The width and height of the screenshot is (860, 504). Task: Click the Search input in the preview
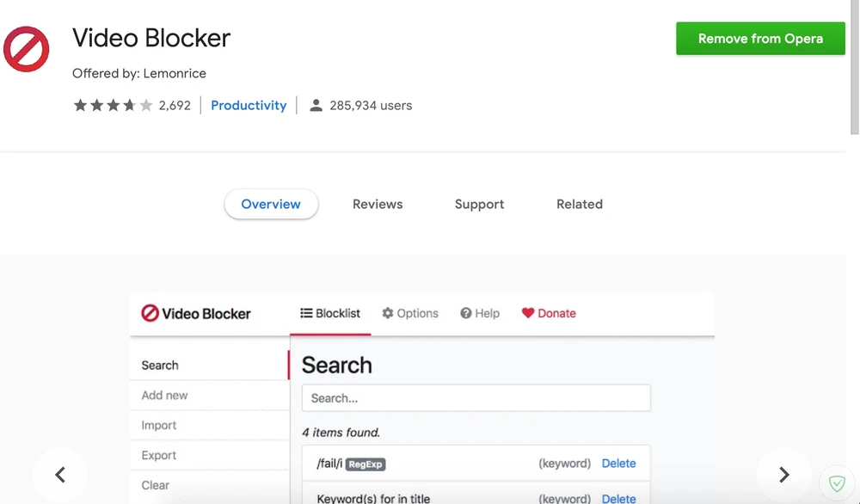[476, 398]
